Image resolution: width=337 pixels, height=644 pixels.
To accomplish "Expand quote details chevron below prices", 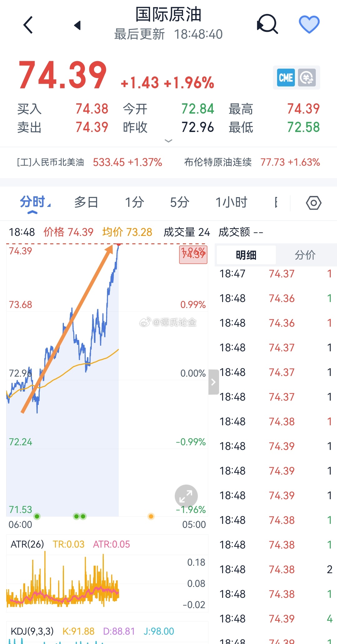I will [x=168, y=141].
